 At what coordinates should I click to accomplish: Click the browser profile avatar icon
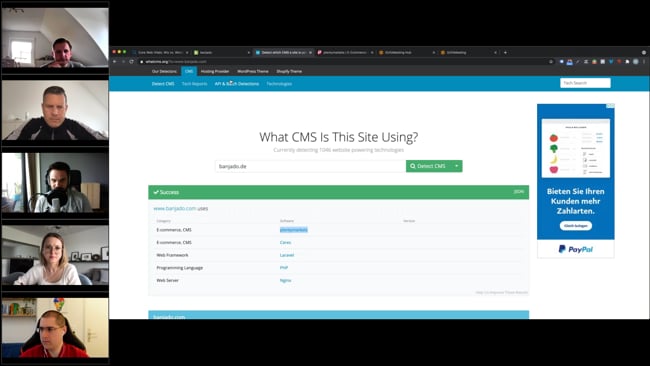[x=636, y=62]
